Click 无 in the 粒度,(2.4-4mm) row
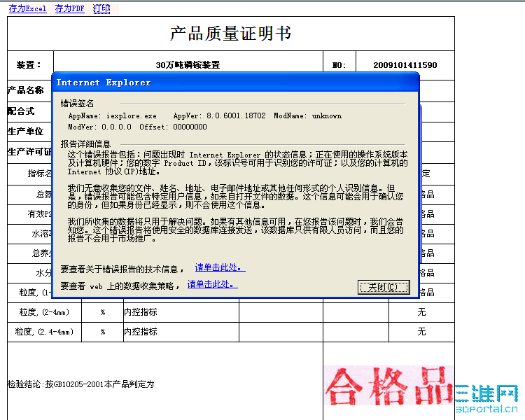Viewport: 525px width, 420px height. pos(421,332)
